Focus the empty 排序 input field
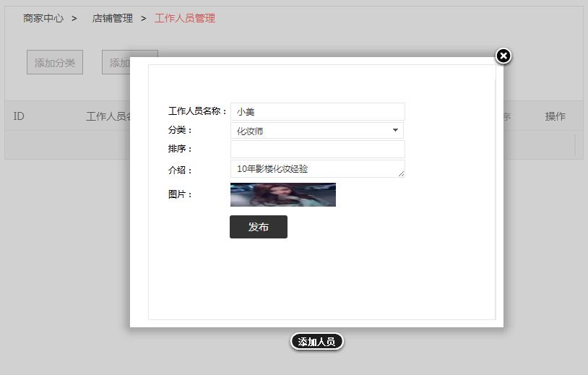Viewport: 588px width, 375px height. 317,150
